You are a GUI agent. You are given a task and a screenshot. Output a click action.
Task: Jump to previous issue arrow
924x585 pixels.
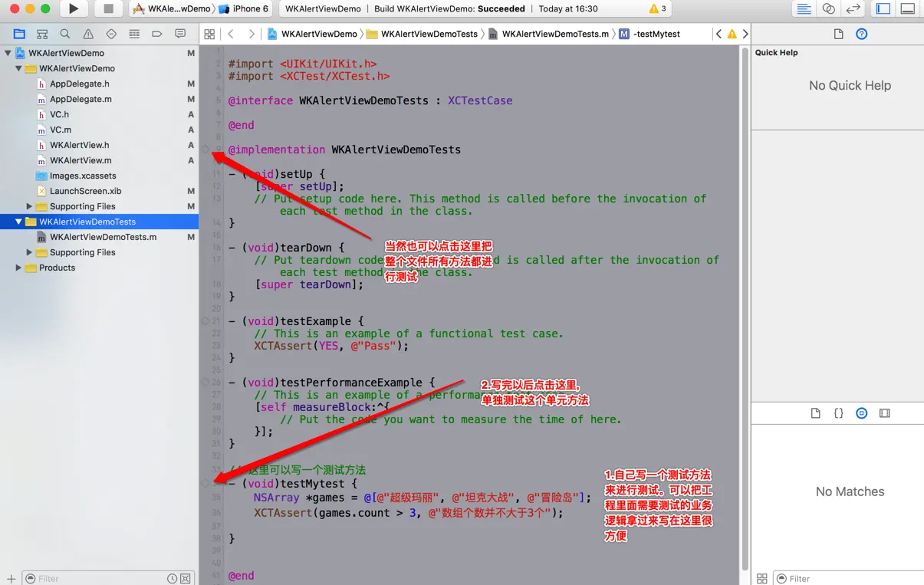[718, 34]
